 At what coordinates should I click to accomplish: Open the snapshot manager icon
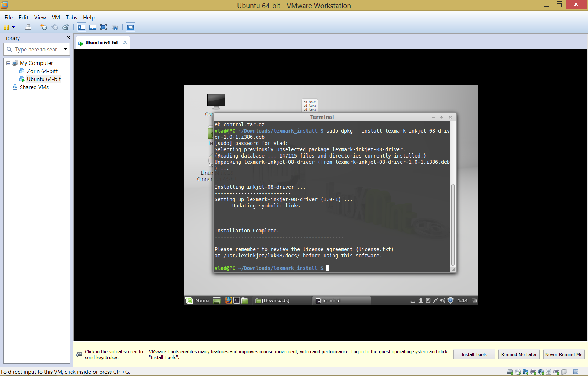66,27
